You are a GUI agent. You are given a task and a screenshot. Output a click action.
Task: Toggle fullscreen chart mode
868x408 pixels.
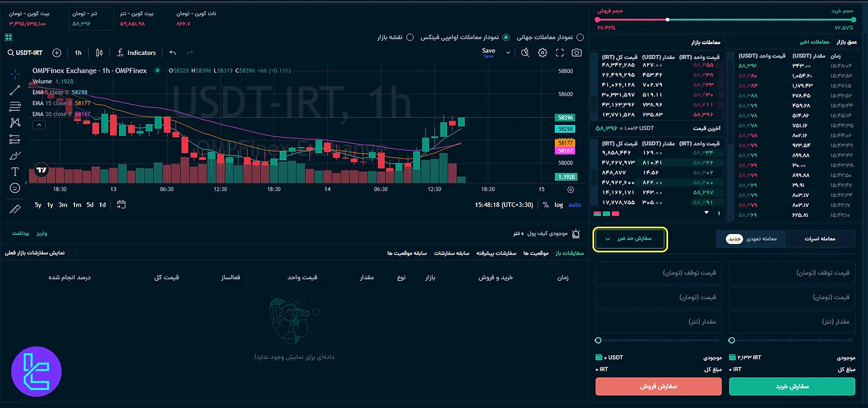point(559,53)
